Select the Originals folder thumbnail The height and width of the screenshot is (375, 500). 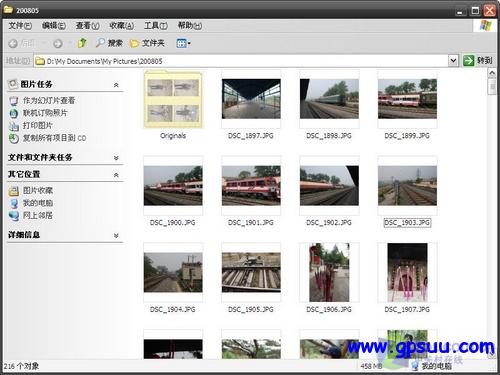173,99
